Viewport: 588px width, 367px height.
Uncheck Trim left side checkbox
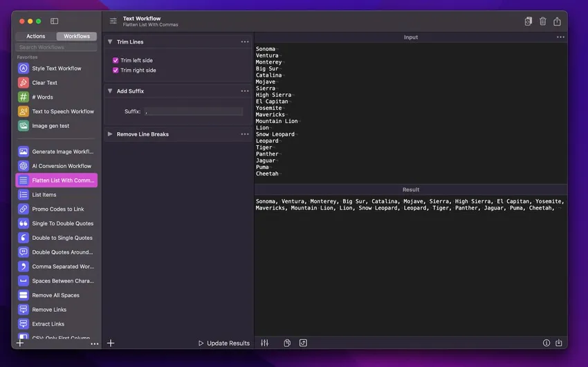pos(116,60)
